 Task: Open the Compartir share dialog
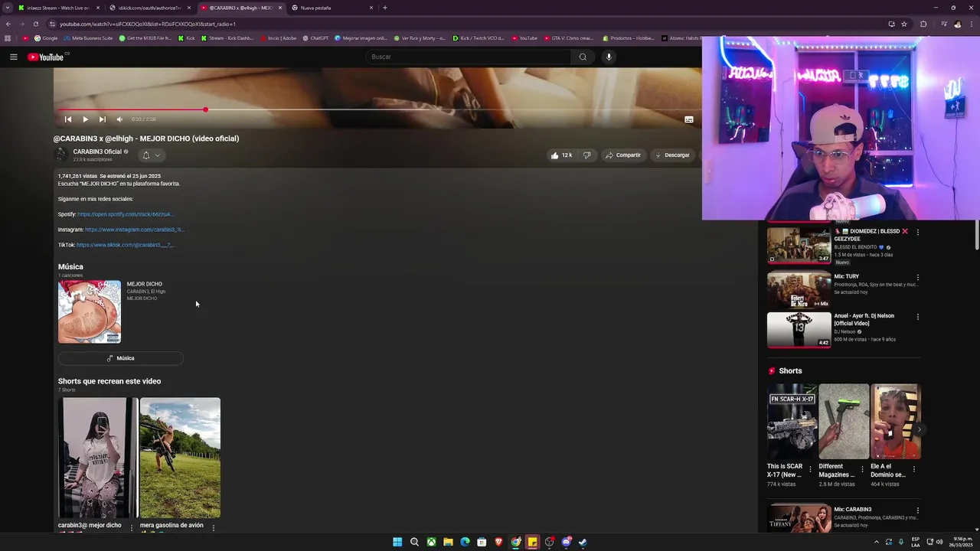click(622, 155)
